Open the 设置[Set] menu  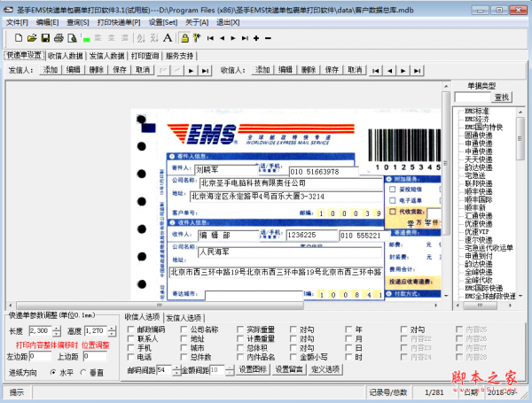163,22
